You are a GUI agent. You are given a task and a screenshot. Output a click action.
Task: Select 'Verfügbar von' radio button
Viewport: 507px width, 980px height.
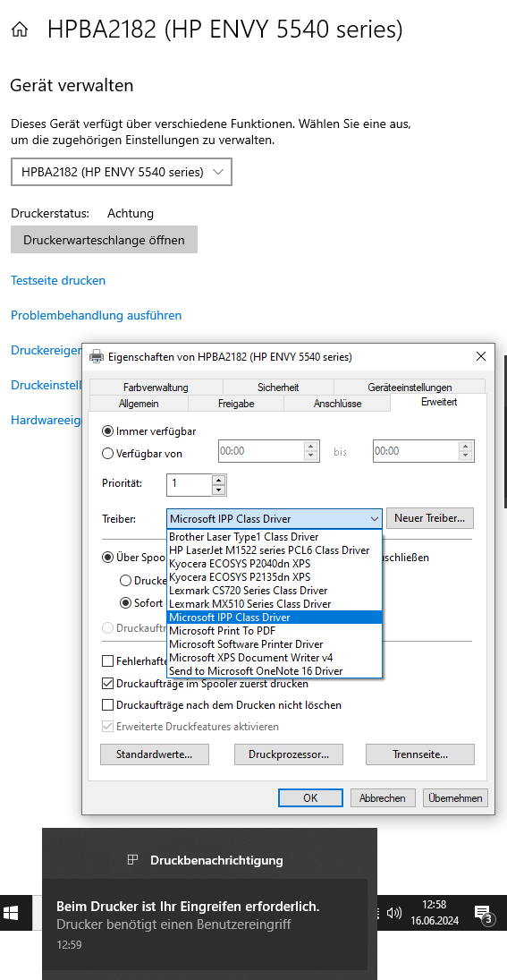pos(107,454)
